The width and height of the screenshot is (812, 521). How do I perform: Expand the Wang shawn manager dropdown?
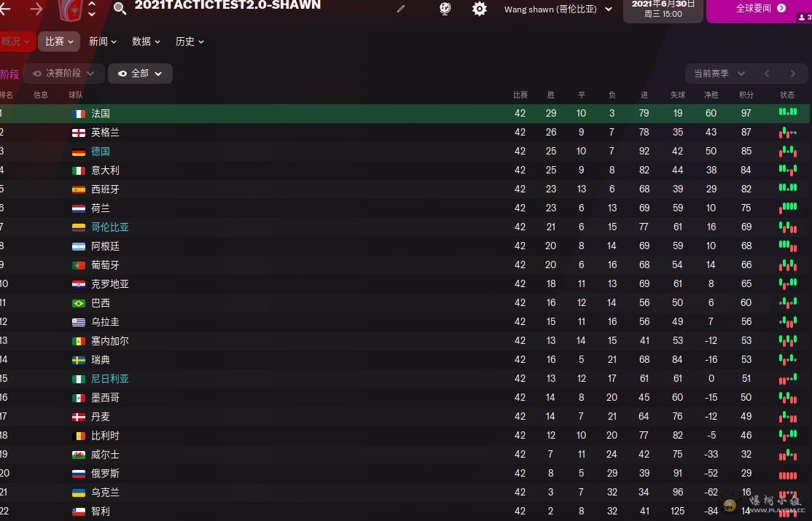[x=558, y=9]
